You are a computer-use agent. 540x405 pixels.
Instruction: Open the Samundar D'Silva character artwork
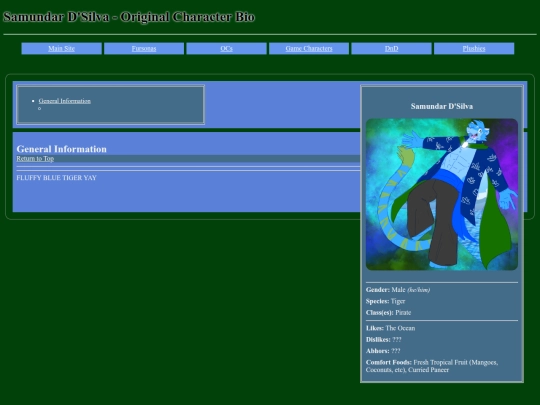click(442, 194)
